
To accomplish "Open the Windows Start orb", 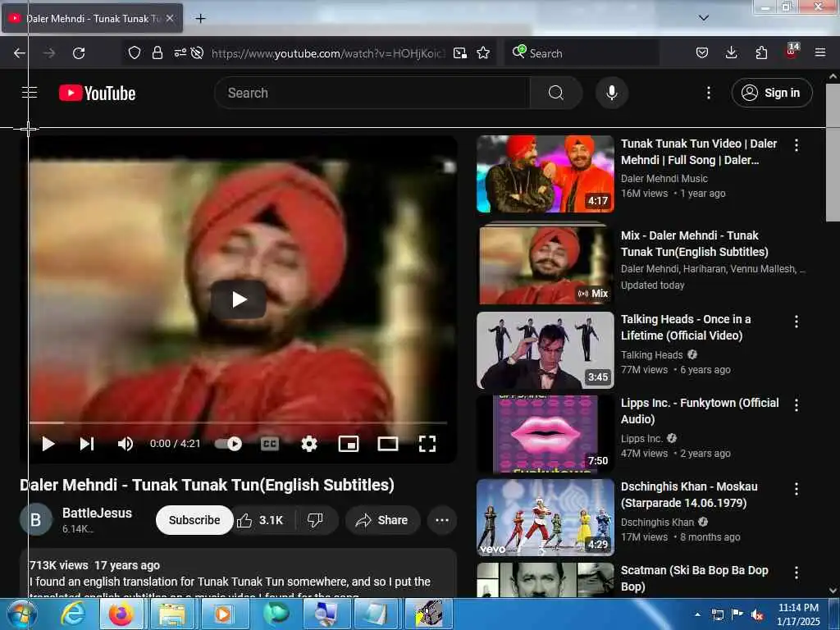I will 21,614.
